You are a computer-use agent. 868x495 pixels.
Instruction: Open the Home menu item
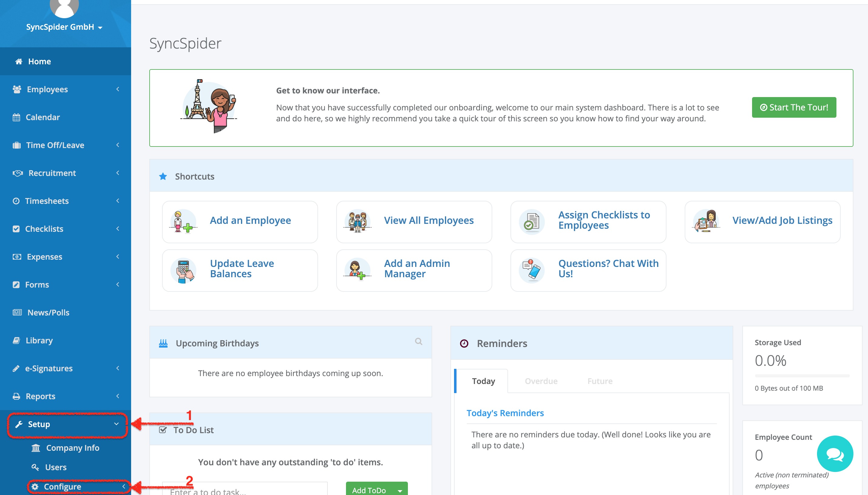tap(65, 62)
